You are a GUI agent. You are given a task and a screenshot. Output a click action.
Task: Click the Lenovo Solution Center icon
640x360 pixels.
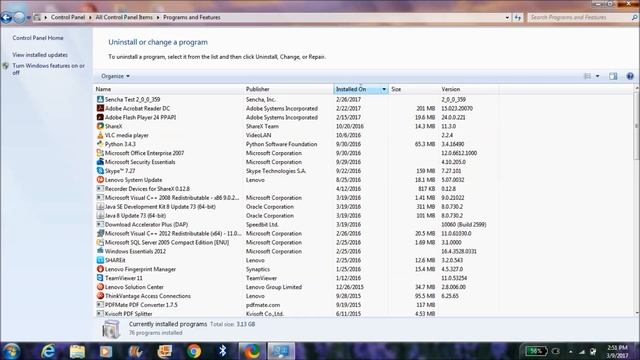click(100, 287)
